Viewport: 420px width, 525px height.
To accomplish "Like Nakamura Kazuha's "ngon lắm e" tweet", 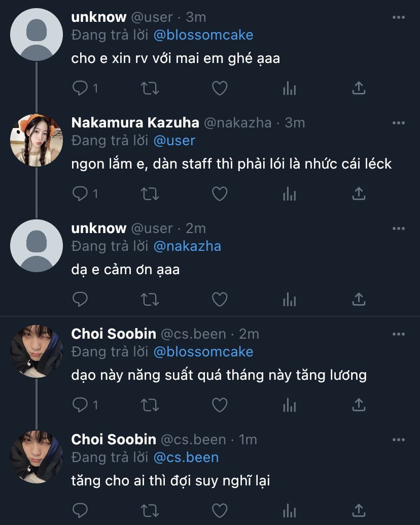I will pyautogui.click(x=219, y=193).
